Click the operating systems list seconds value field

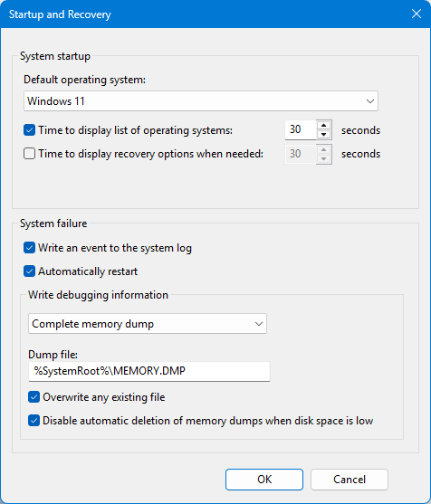point(301,130)
